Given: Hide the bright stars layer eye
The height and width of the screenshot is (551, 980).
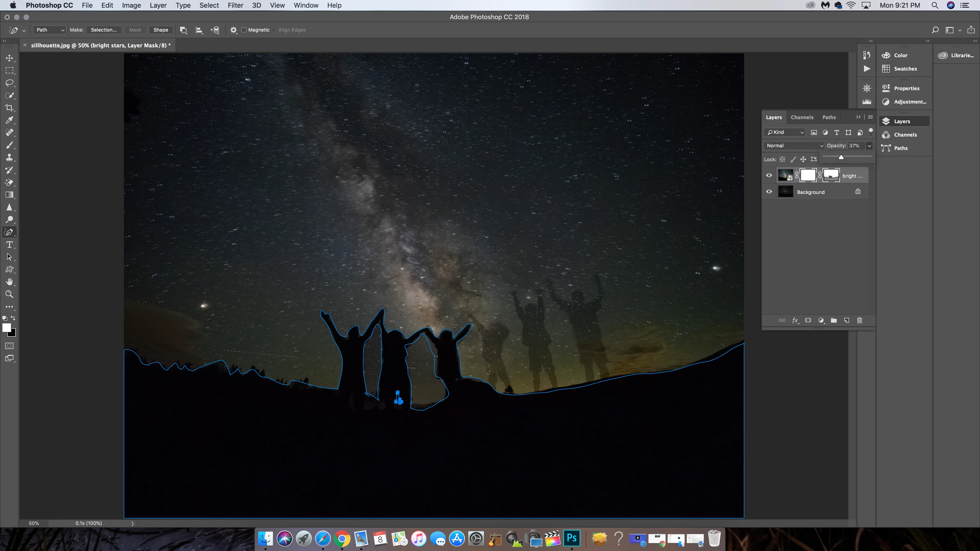Looking at the screenshot, I should [769, 175].
